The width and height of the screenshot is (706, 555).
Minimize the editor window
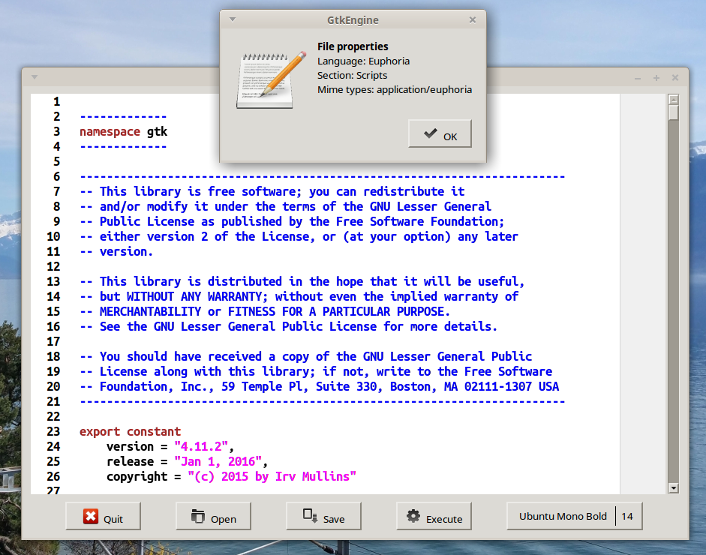tap(638, 77)
